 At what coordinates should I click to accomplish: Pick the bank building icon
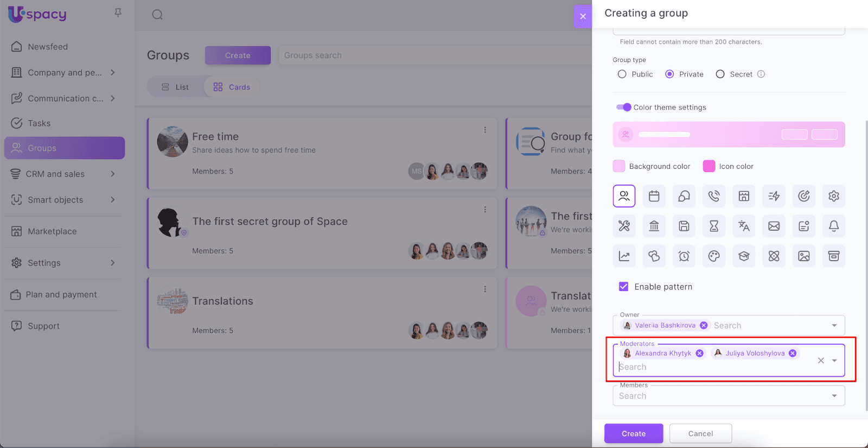coord(654,226)
